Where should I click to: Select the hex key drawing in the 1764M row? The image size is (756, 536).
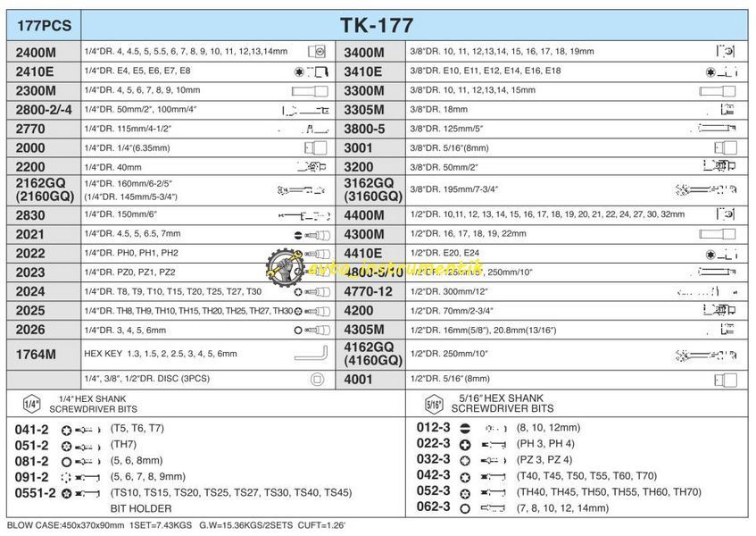click(311, 354)
